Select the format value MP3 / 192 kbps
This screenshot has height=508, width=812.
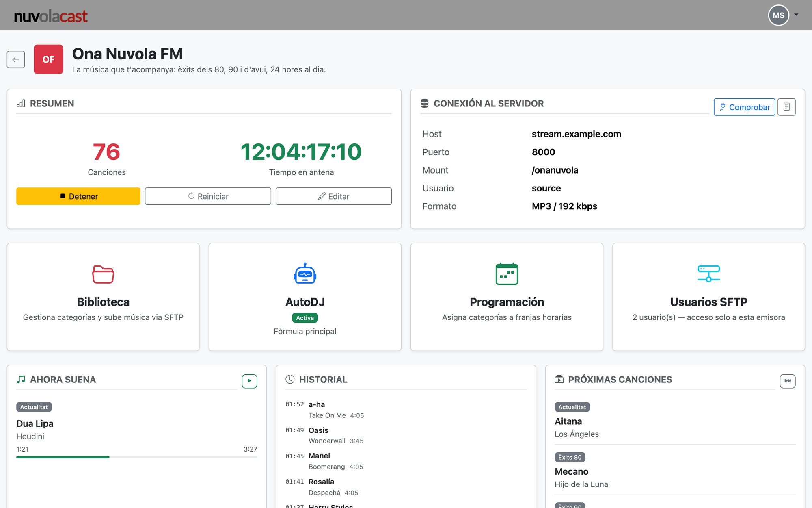(x=564, y=206)
